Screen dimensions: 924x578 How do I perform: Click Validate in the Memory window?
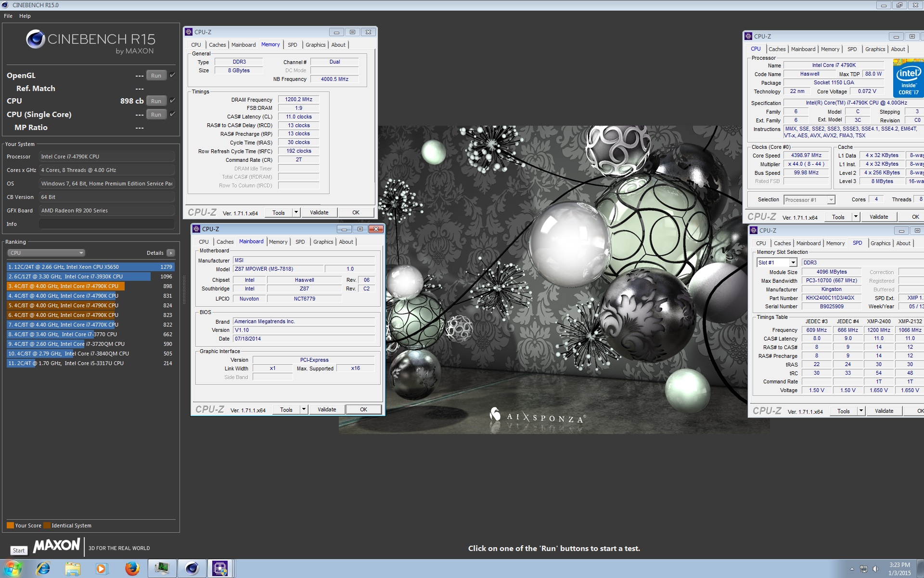[319, 212]
